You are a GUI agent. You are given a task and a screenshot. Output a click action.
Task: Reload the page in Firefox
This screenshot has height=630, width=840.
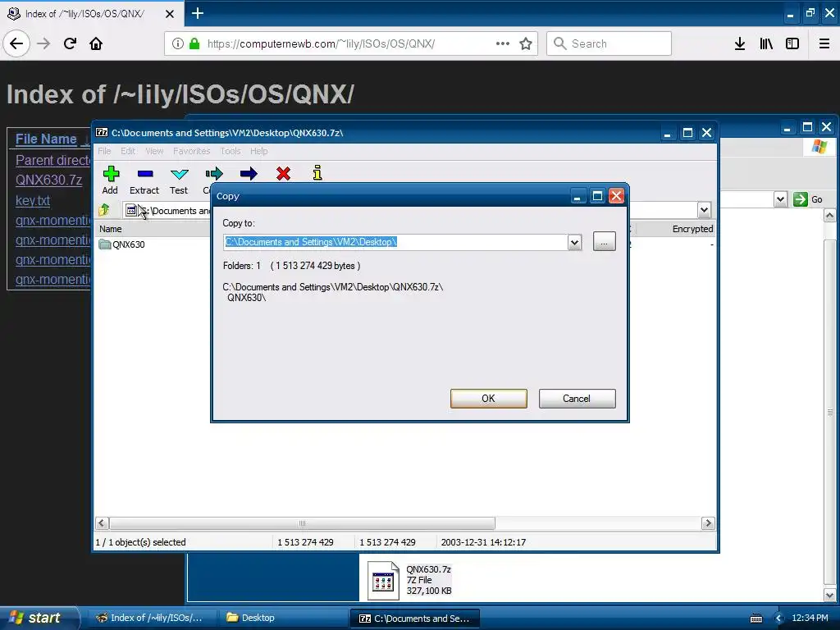point(70,43)
